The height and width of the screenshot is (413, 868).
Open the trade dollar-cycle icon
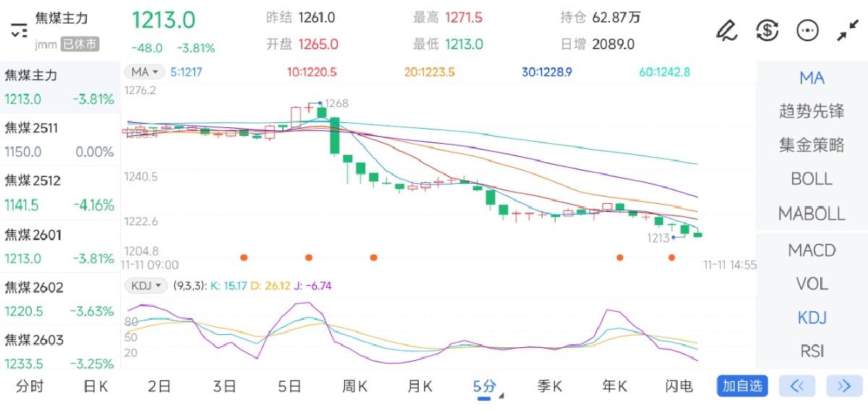coord(767,30)
